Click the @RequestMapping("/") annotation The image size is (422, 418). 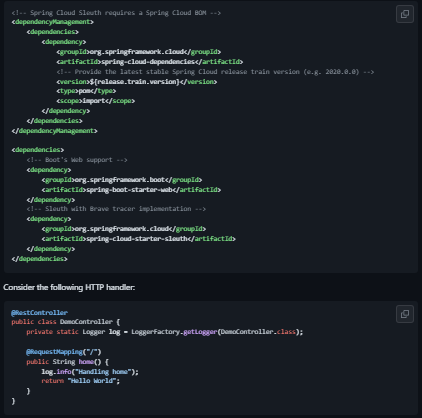point(64,352)
